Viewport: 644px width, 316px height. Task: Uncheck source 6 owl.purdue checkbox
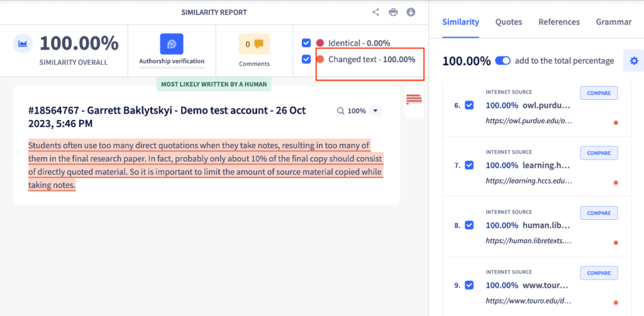tap(469, 105)
